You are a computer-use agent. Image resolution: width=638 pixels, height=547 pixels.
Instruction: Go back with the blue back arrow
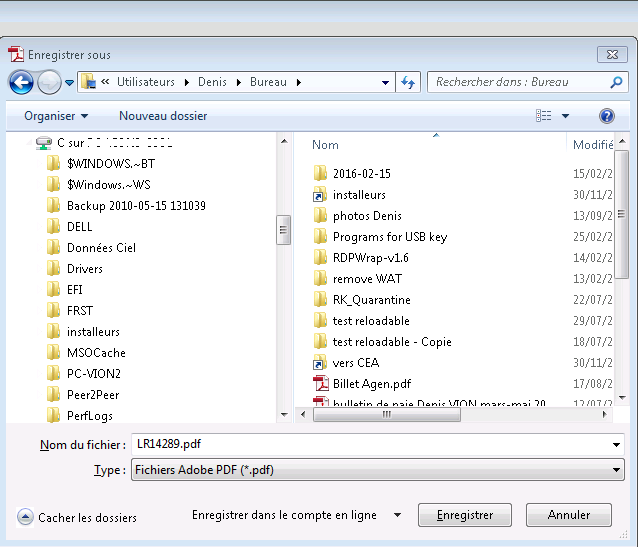click(x=21, y=82)
